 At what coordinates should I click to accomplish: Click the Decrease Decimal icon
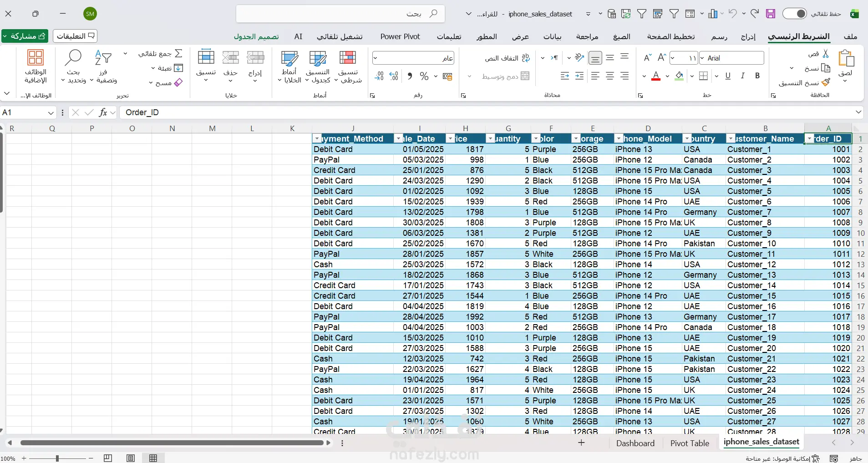(x=379, y=76)
